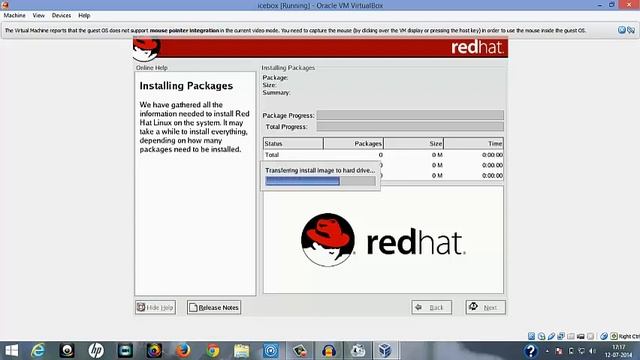Image resolution: width=640 pixels, height=360 pixels.
Task: Click the Red Hat logo in banner
Action: [477, 47]
